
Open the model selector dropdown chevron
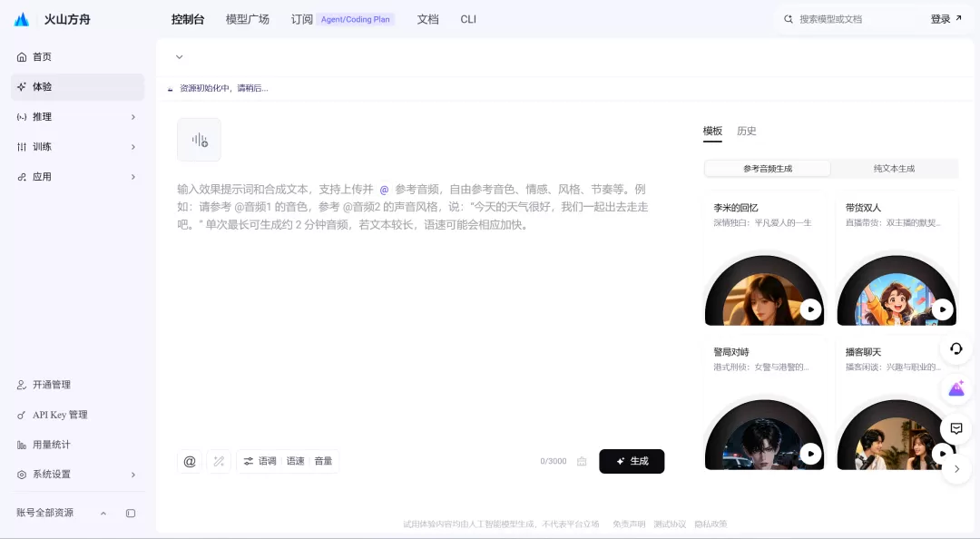(180, 57)
